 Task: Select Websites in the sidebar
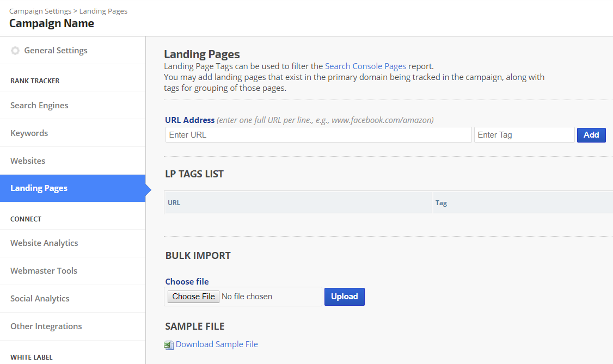tap(28, 161)
